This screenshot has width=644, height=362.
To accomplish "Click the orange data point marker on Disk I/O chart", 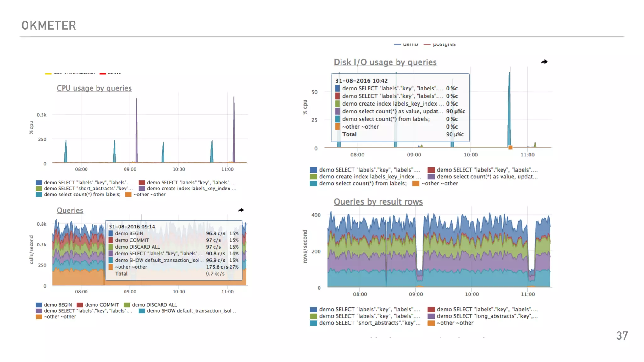I will 510,147.
